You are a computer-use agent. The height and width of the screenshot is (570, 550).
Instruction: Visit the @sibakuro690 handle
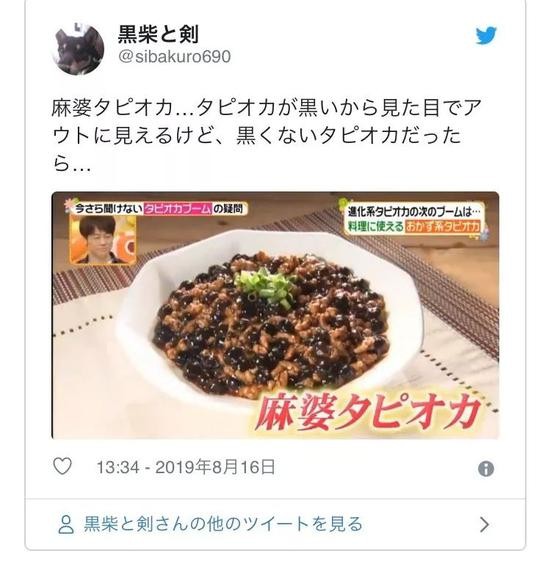coord(174,57)
